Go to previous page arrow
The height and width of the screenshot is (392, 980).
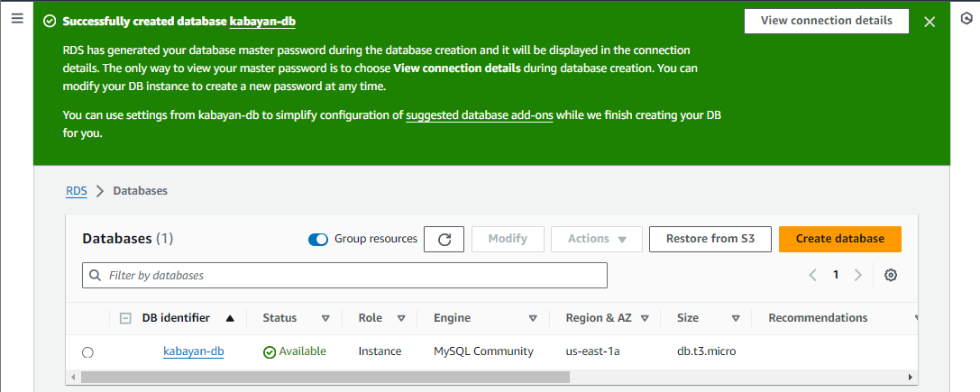coord(812,275)
